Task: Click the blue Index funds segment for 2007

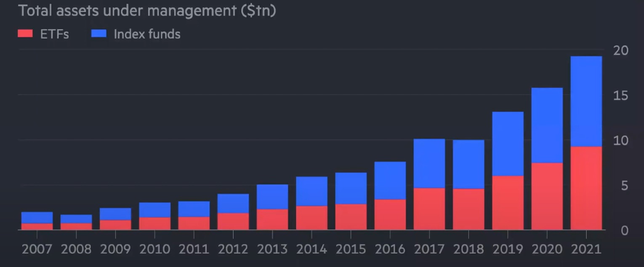Action: [x=37, y=217]
